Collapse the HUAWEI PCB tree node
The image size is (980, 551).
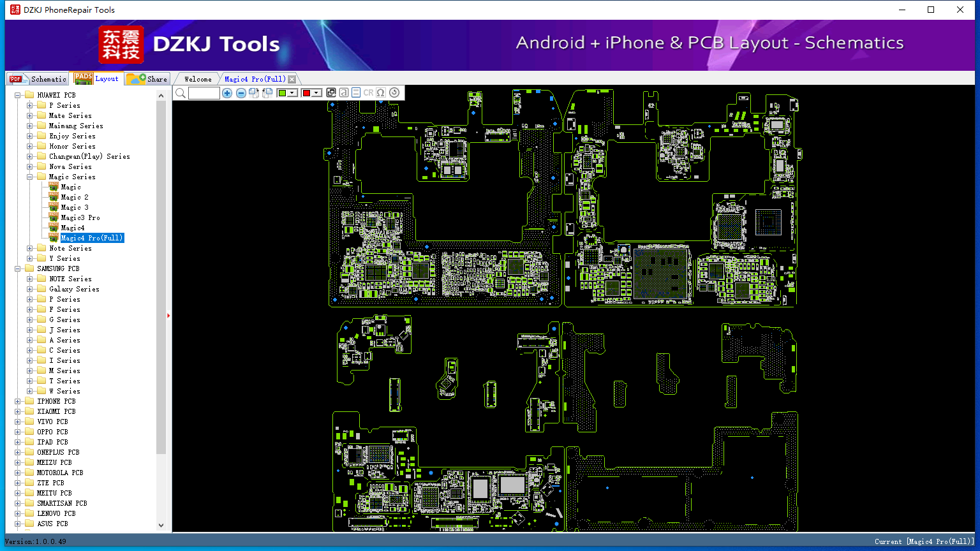18,95
